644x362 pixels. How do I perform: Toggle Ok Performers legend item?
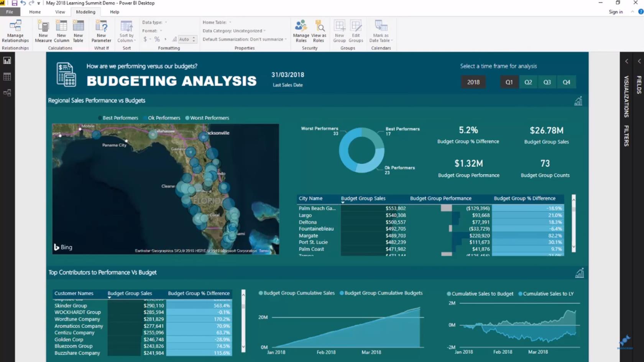coord(161,118)
